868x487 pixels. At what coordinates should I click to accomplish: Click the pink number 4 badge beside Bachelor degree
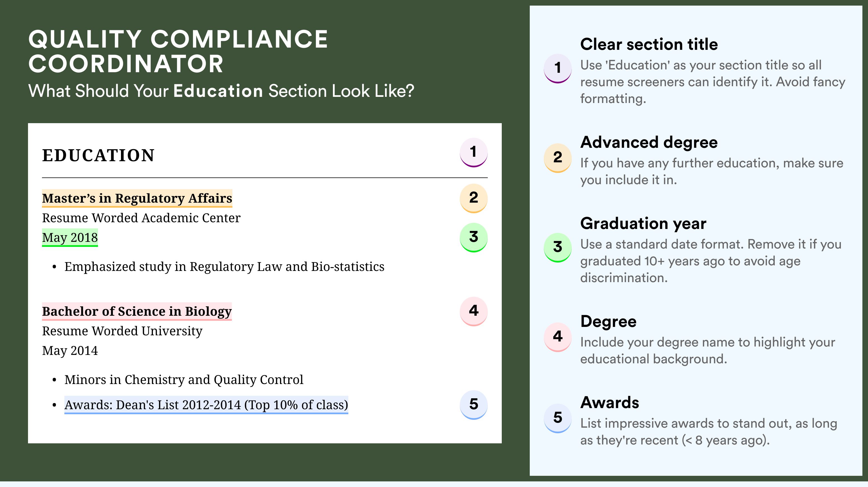pos(473,311)
